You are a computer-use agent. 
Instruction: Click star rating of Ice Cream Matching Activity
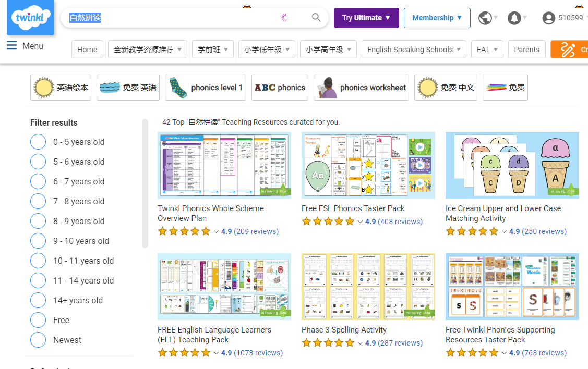point(472,231)
